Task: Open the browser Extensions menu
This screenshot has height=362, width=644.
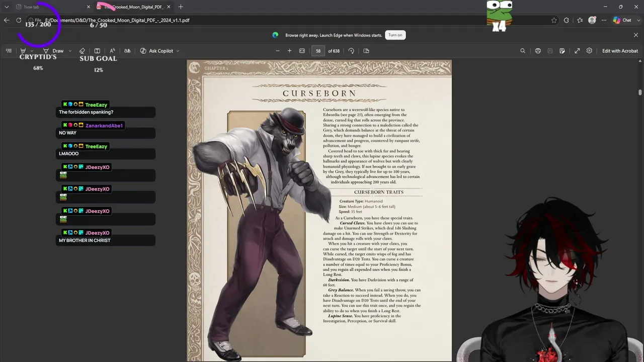Action: (x=567, y=20)
